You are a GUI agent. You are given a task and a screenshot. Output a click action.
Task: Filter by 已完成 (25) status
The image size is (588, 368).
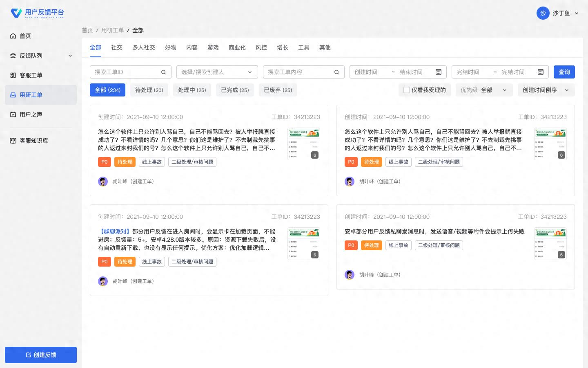pyautogui.click(x=235, y=90)
